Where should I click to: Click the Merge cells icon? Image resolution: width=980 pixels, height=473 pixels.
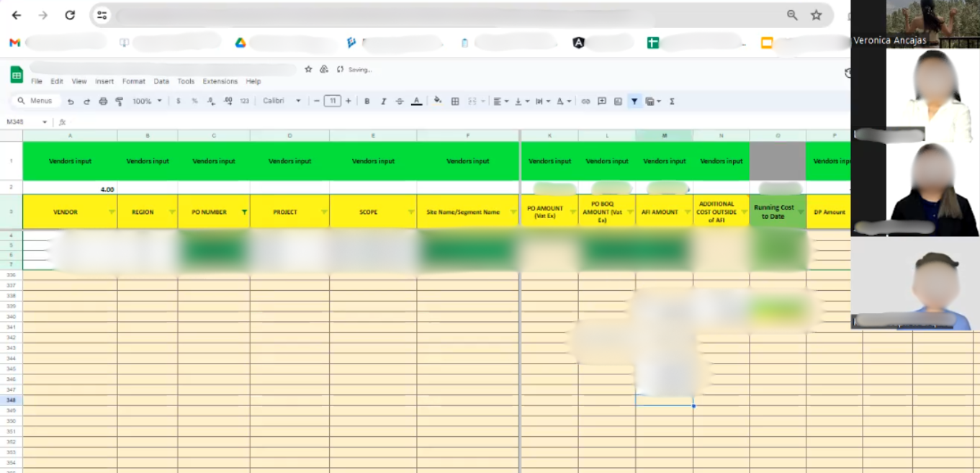tap(473, 102)
